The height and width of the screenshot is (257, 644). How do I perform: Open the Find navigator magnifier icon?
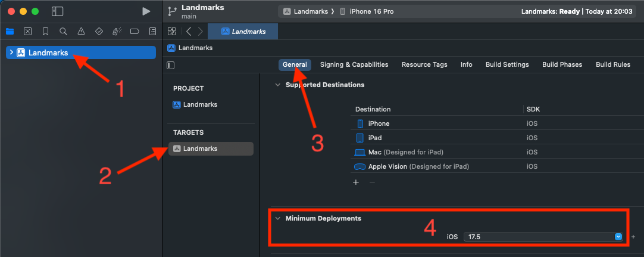pos(63,31)
